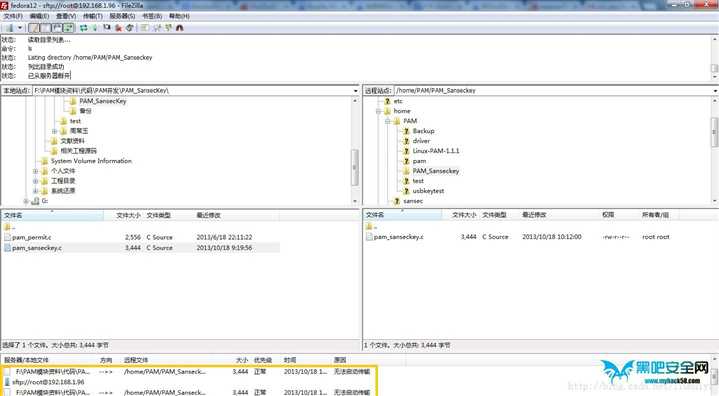
Task: Toggle the remote directory tree display
Action: point(57,28)
